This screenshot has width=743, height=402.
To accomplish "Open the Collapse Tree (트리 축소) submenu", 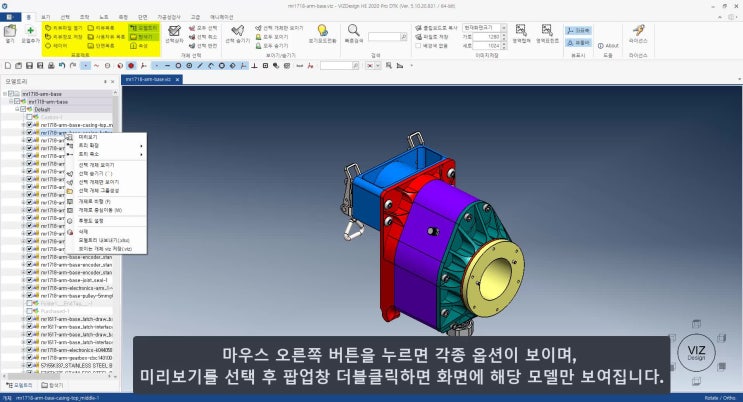I will [x=89, y=154].
